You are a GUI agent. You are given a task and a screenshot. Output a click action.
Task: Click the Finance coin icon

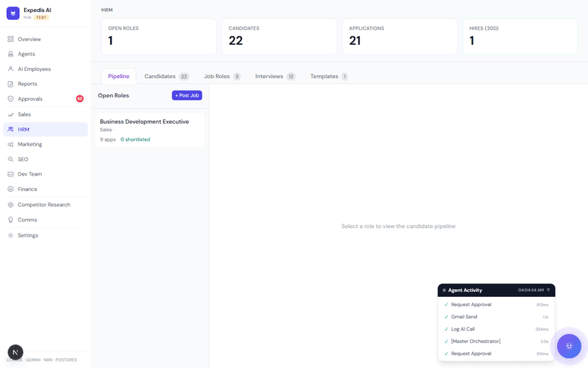coord(11,189)
